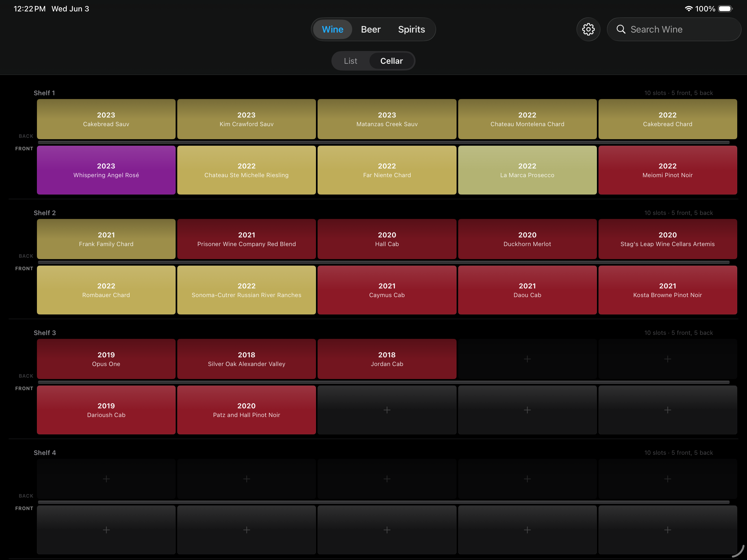Tap Shelf 4 slots count text

click(x=678, y=452)
